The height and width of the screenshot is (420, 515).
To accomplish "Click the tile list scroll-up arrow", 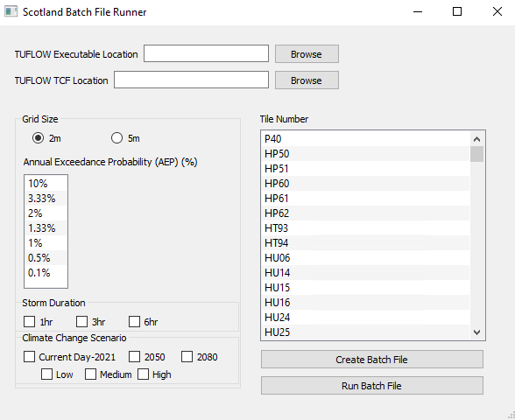I will (x=476, y=139).
